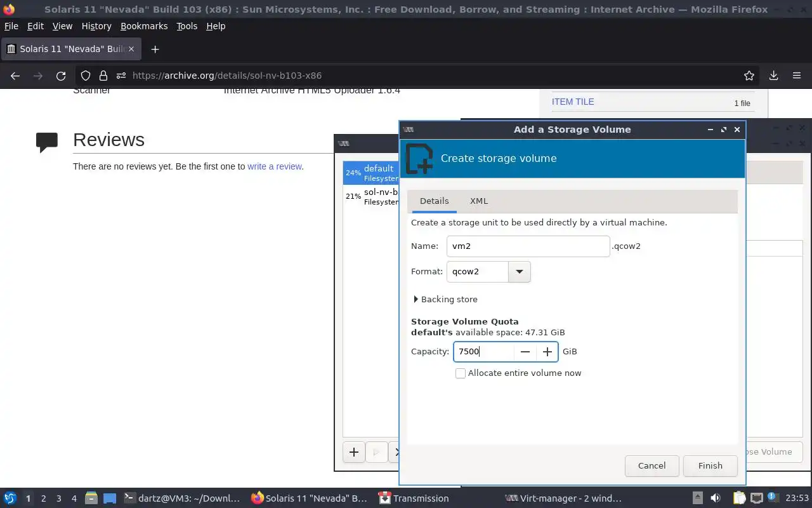Click the speech bubble Reviews icon
The image size is (812, 508).
tap(47, 142)
